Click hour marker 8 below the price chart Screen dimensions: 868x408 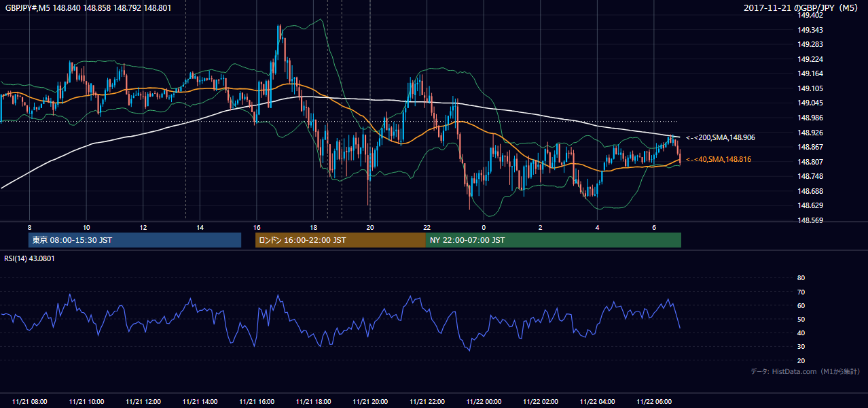tap(29, 227)
